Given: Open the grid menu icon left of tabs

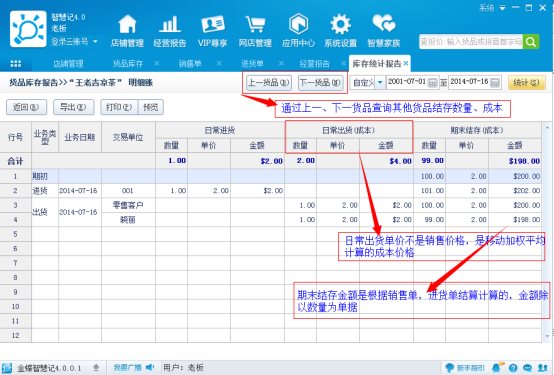Looking at the screenshot, I should [x=16, y=64].
